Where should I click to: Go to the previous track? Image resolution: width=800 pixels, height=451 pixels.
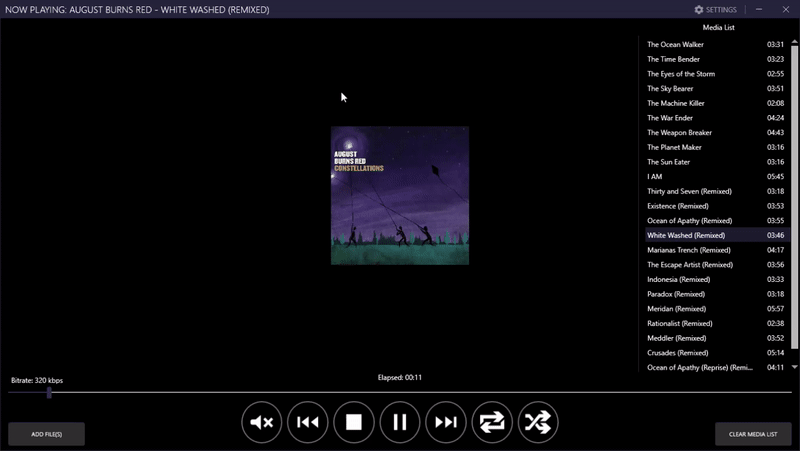click(308, 422)
